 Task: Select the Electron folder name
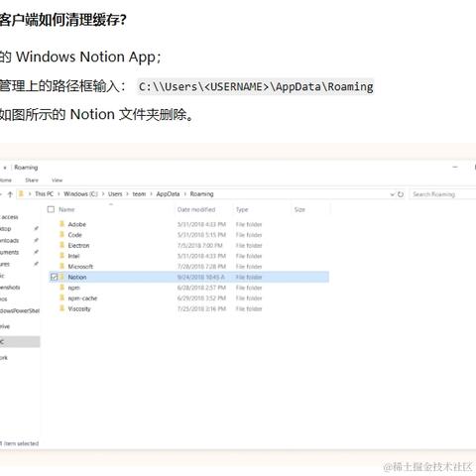[78, 245]
